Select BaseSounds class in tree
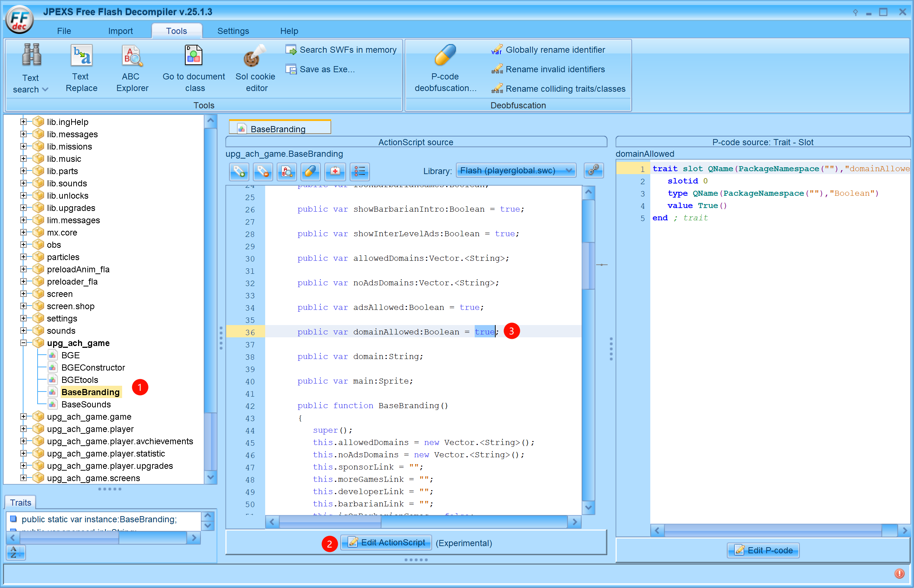 click(x=86, y=405)
